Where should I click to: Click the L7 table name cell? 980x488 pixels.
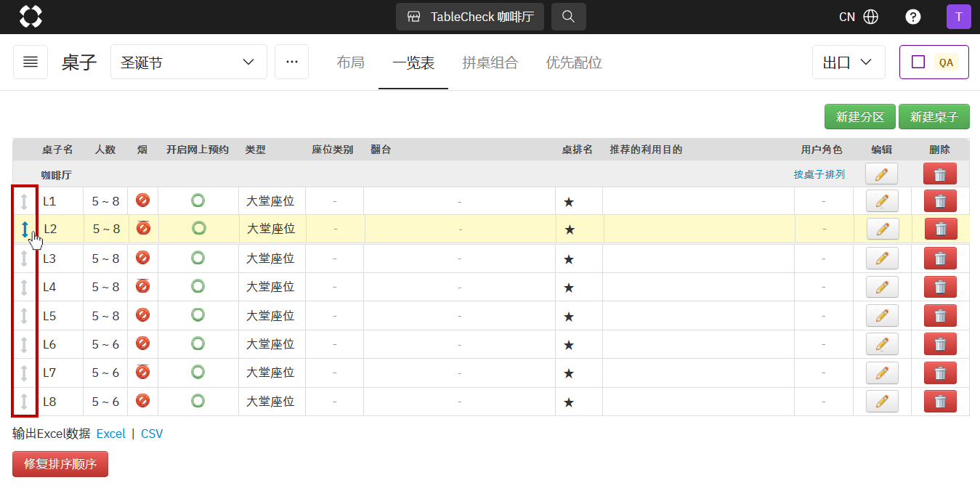click(x=49, y=373)
